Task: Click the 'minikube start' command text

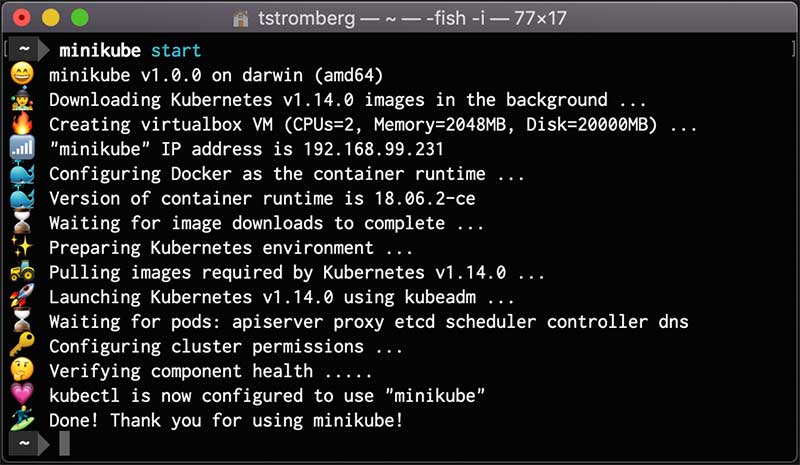Action: 130,50
